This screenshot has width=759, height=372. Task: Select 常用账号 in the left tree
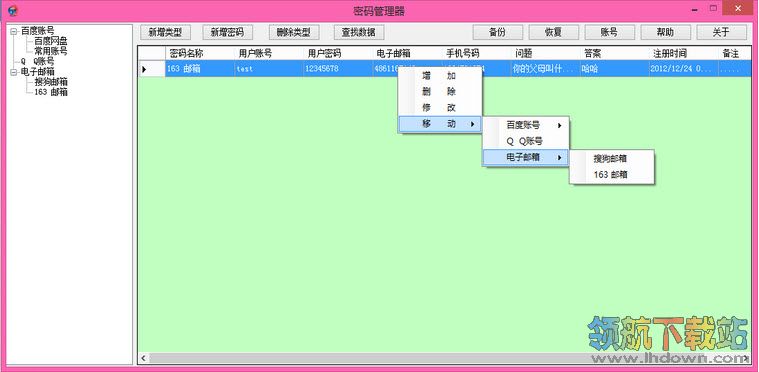(x=50, y=51)
